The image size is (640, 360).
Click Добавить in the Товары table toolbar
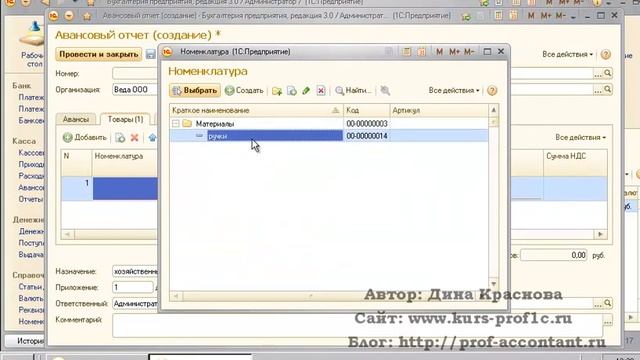point(85,138)
